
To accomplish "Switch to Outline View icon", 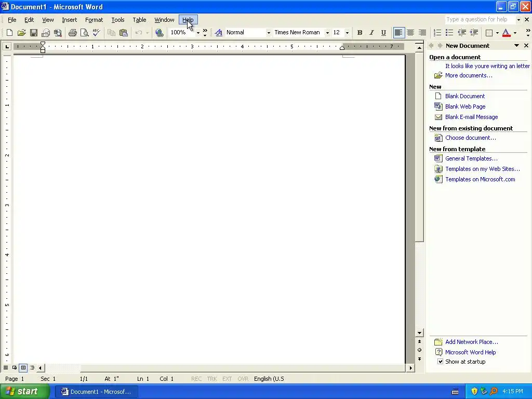I will (32, 368).
